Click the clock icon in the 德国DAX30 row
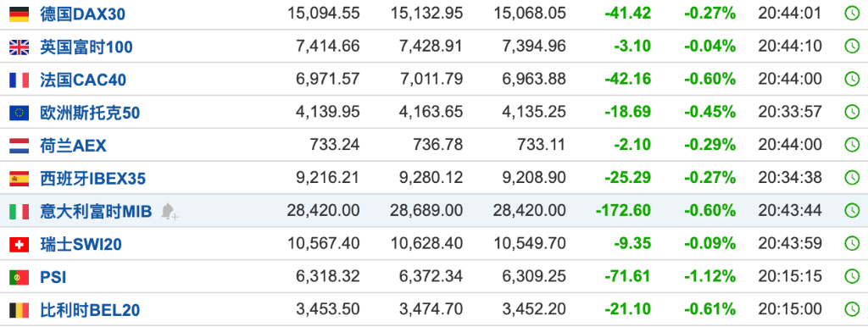Viewport: 868px width, 327px height. click(851, 13)
